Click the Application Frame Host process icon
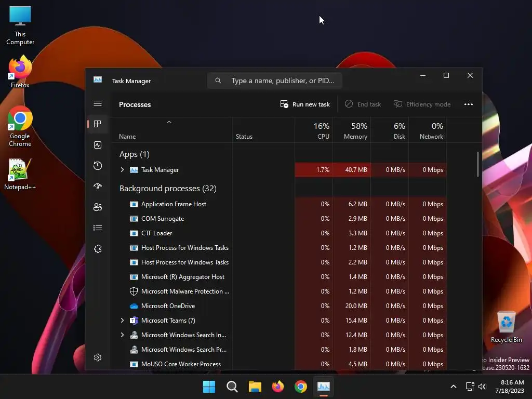Viewport: 532px width, 399px height. point(134,204)
